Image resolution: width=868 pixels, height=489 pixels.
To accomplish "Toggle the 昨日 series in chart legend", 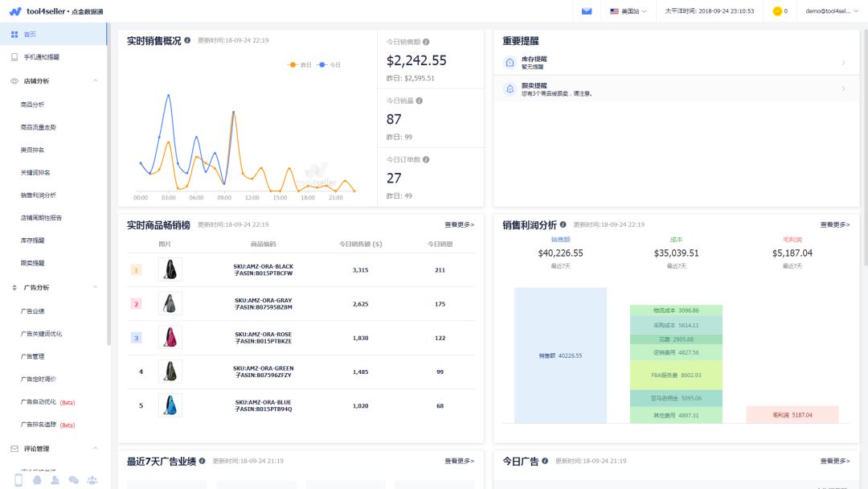I will [300, 64].
